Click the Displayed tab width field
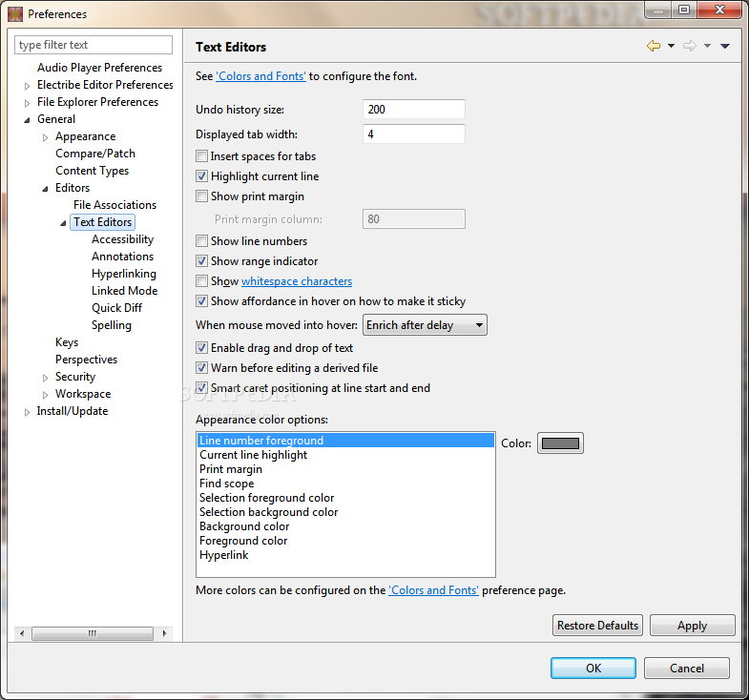The width and height of the screenshot is (749, 700). (x=414, y=134)
